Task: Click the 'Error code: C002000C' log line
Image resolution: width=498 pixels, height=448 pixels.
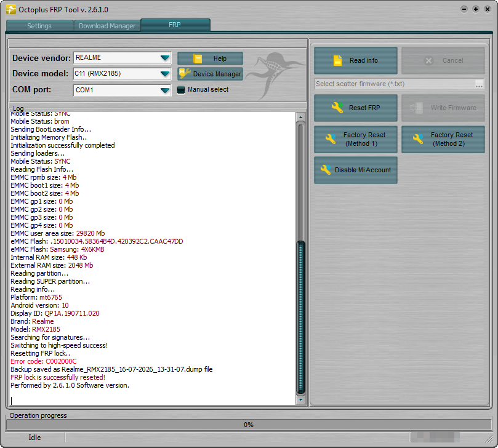Action: pos(44,361)
